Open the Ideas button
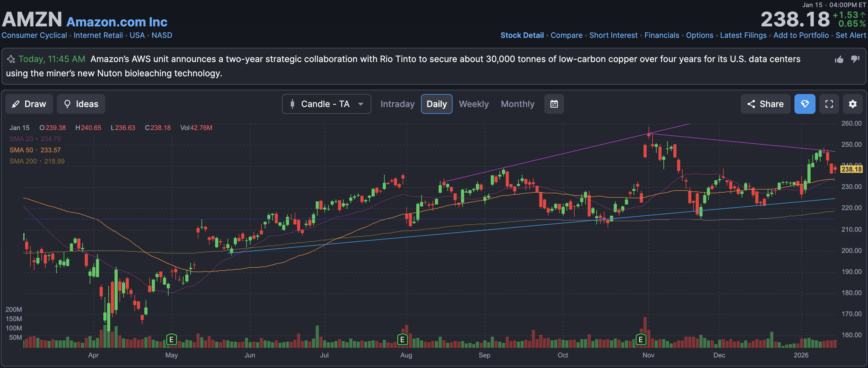 coord(81,104)
